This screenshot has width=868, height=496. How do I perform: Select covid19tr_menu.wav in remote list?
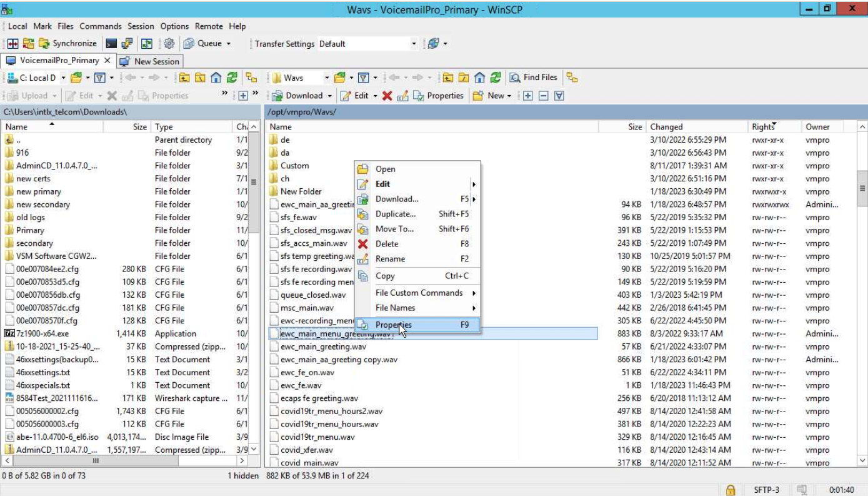coord(317,437)
